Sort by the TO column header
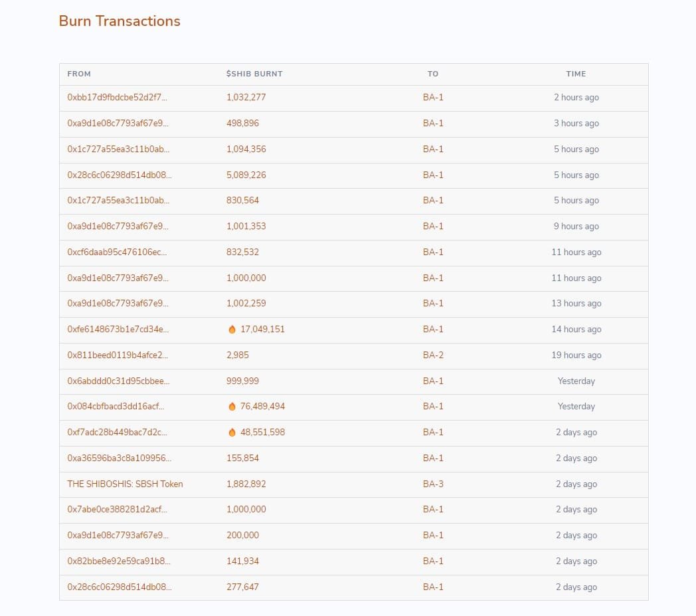This screenshot has width=696, height=616. 432,74
